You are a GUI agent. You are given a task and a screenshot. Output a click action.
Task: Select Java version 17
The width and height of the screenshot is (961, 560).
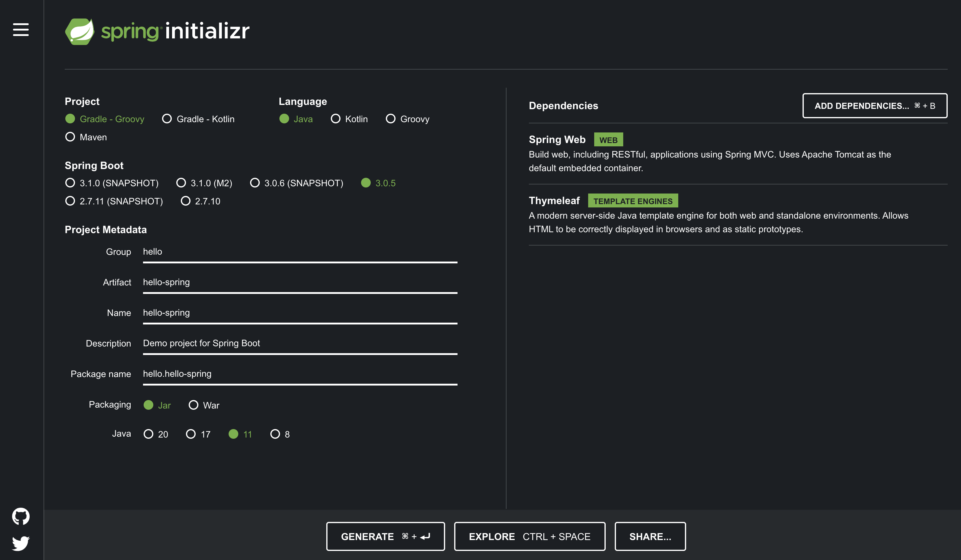(191, 434)
